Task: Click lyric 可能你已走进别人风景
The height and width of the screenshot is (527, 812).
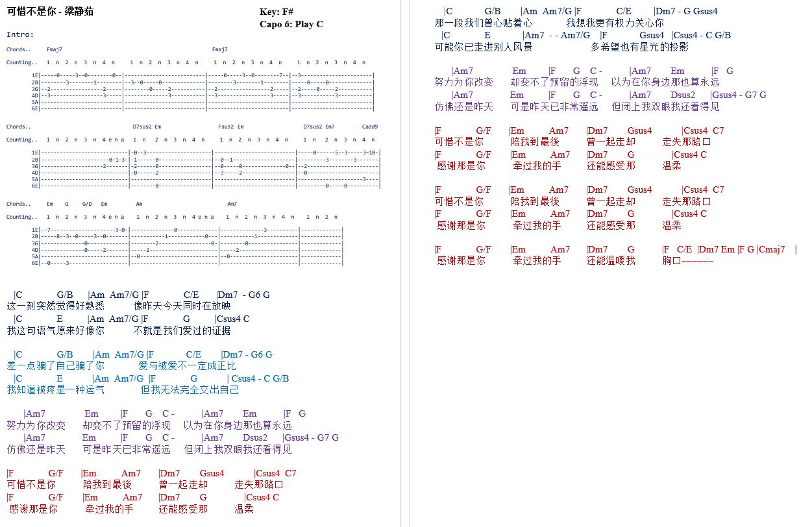Action: [x=484, y=47]
